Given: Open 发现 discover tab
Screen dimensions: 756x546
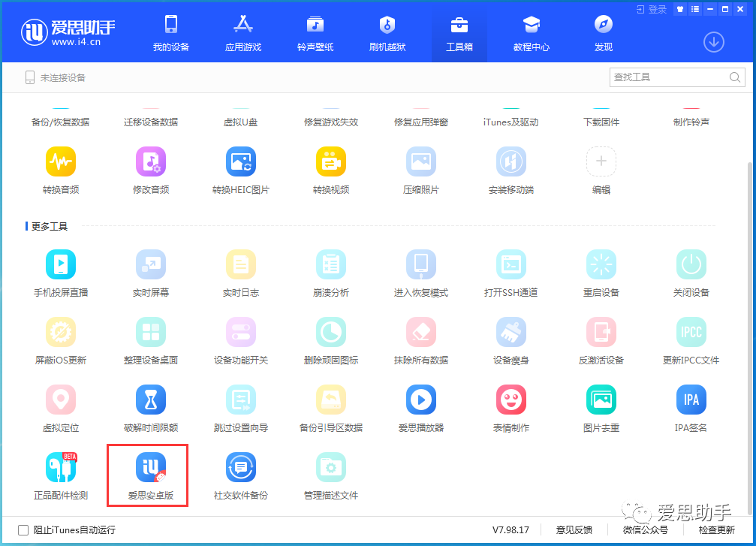Looking at the screenshot, I should pyautogui.click(x=604, y=33).
